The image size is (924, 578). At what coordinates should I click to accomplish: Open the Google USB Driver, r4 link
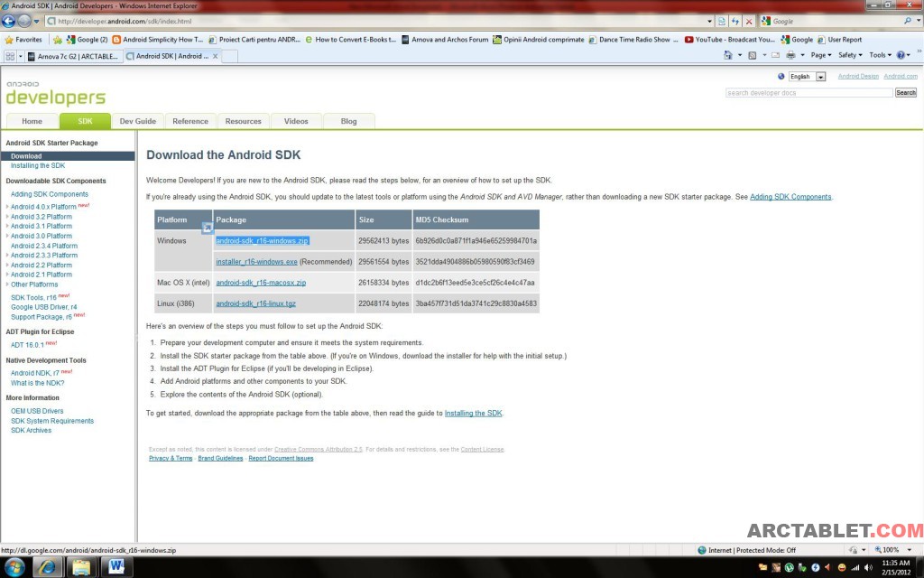click(43, 307)
